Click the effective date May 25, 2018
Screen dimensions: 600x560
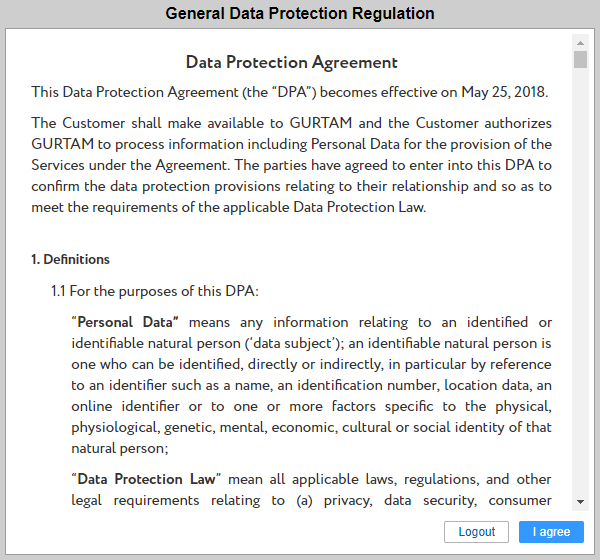[504, 92]
